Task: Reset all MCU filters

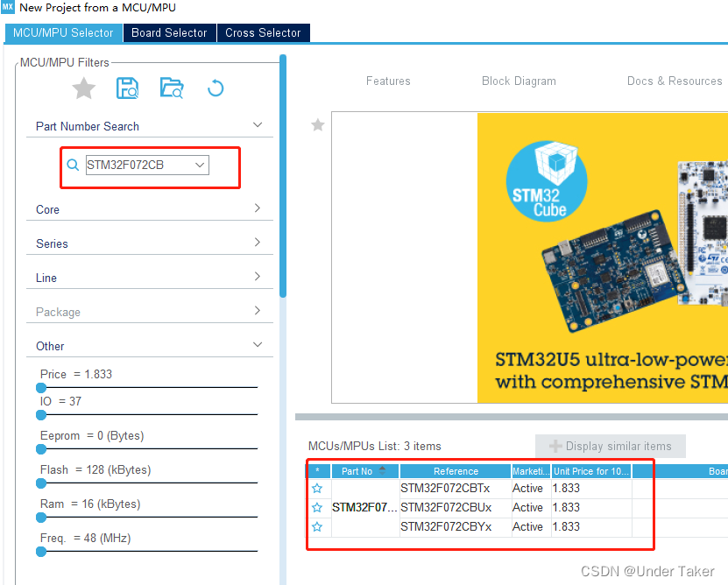Action: point(216,88)
